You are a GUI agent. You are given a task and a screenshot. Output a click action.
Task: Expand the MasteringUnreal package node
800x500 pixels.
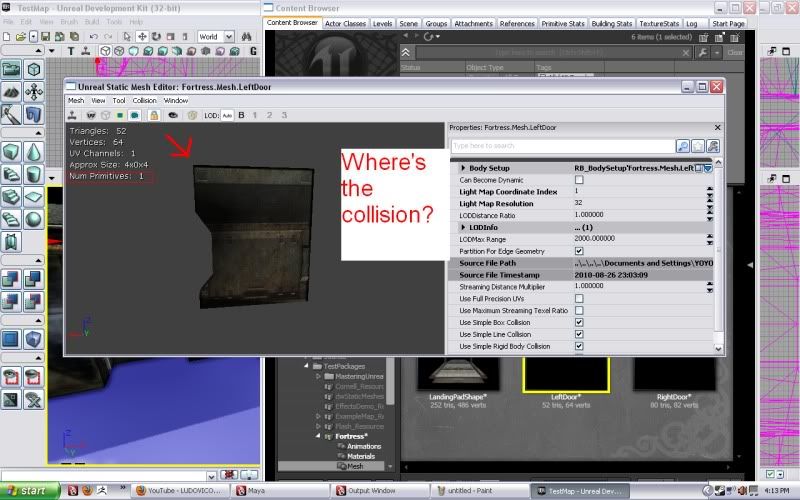point(318,376)
